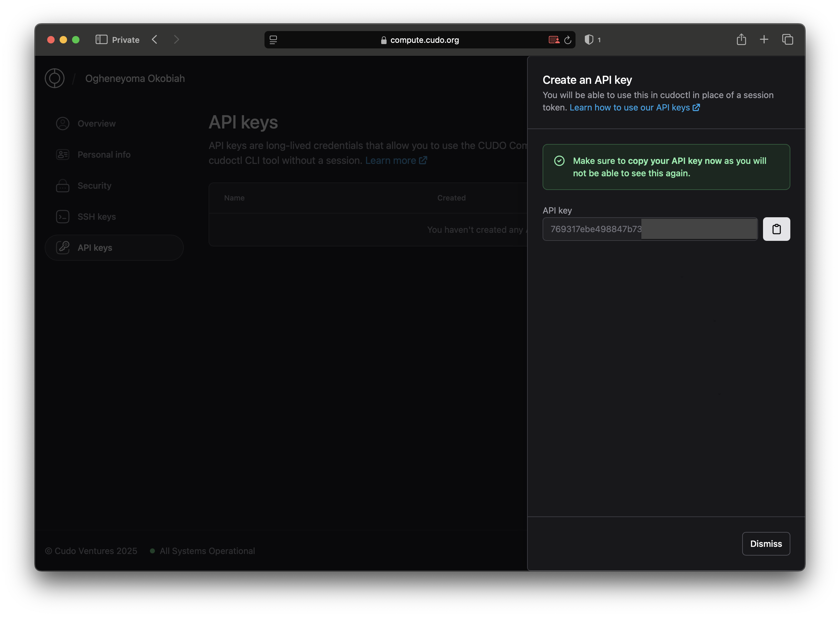This screenshot has height=617, width=840.
Task: Dismiss the Create an API key panel
Action: point(766,543)
